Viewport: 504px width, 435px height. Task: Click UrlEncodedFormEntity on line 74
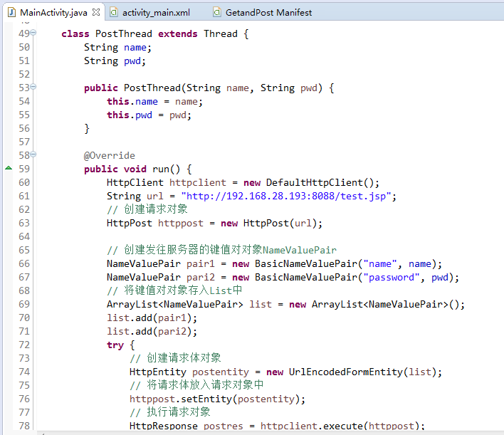click(x=345, y=372)
